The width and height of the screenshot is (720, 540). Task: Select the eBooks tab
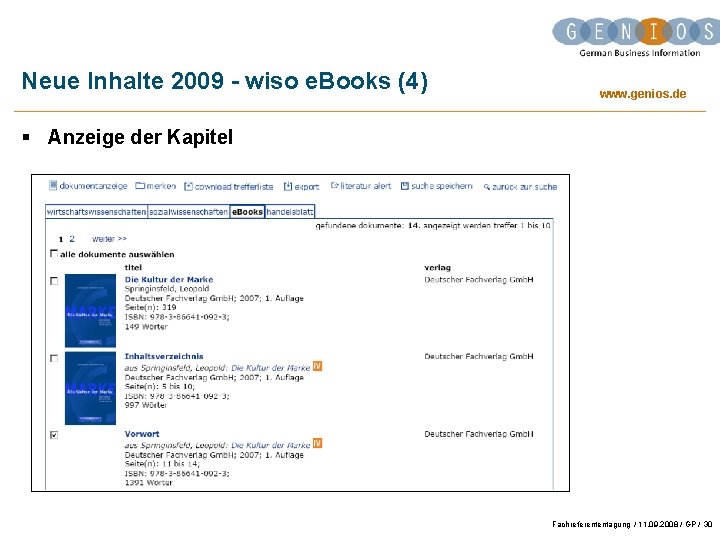[x=247, y=212]
